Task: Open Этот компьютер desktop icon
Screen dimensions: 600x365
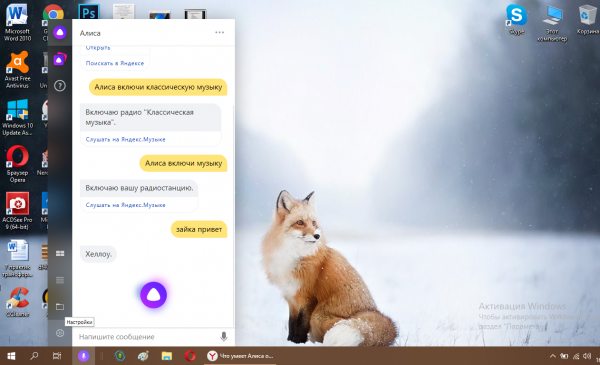Action: [x=552, y=23]
